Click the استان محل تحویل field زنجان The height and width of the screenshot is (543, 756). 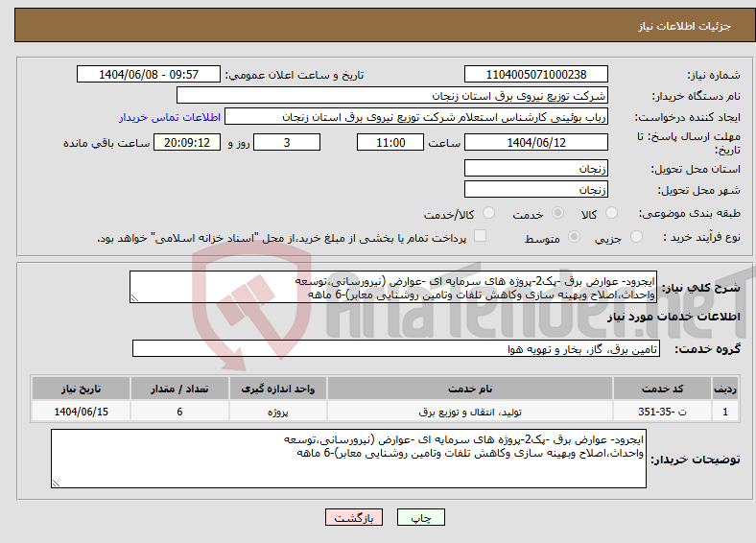click(x=535, y=168)
